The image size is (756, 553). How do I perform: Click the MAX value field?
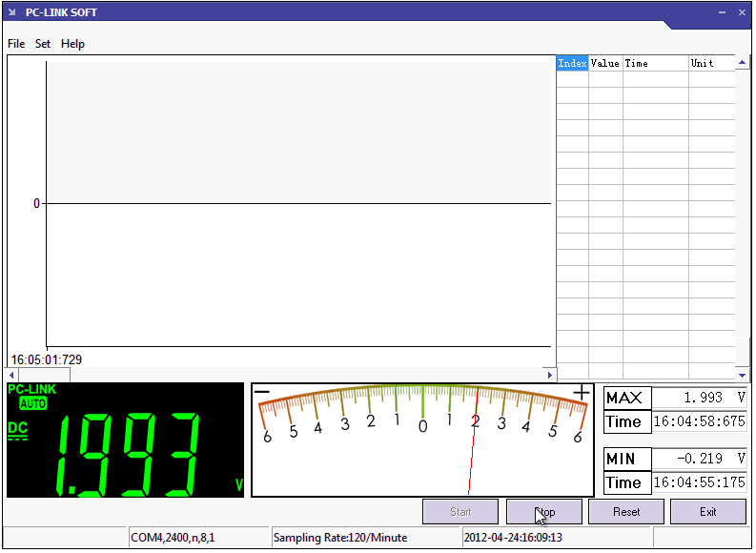(699, 398)
